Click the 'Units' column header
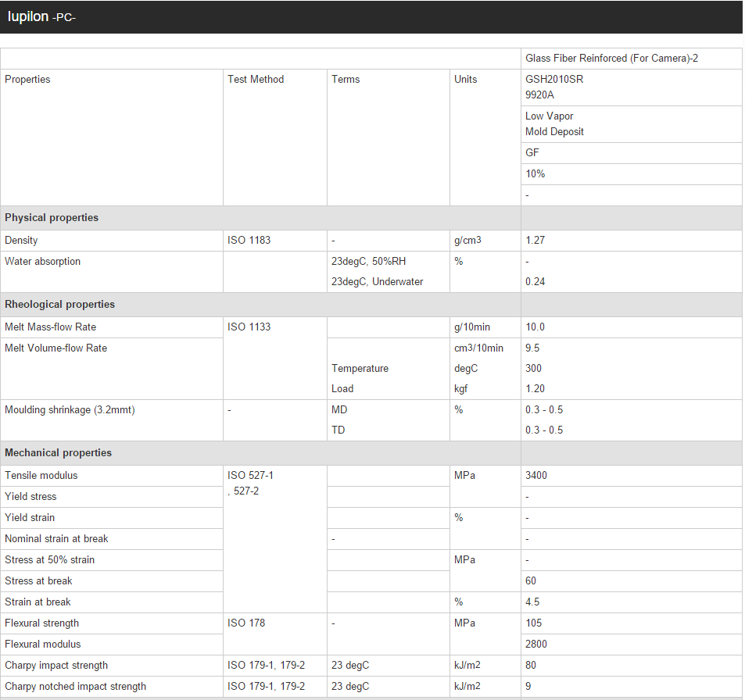This screenshot has width=745, height=700. 485,137
